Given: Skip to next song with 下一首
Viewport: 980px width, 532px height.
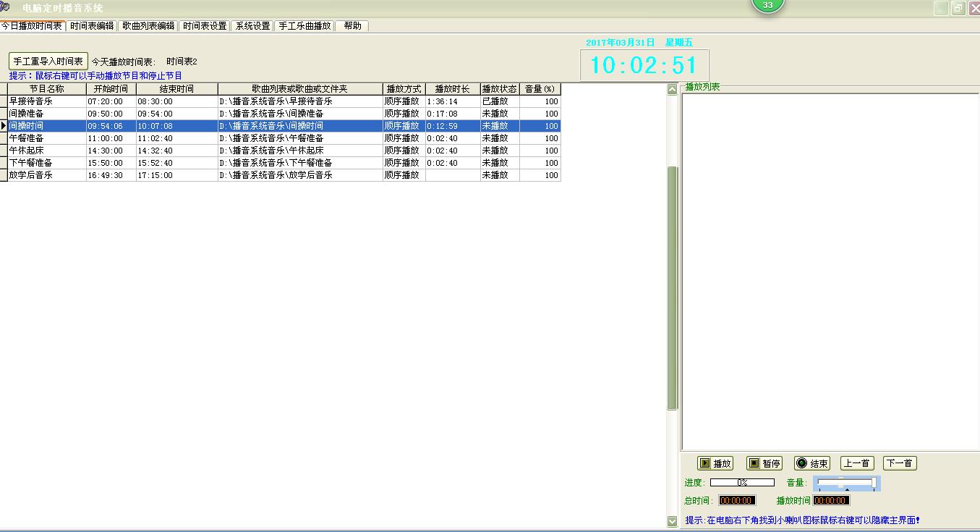Looking at the screenshot, I should 900,463.
